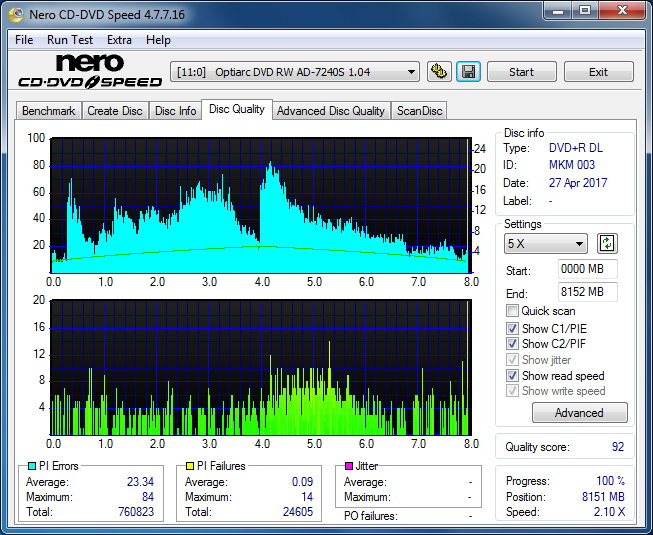This screenshot has width=653, height=535.
Task: Click the PI Failures graph area
Action: pos(261,367)
